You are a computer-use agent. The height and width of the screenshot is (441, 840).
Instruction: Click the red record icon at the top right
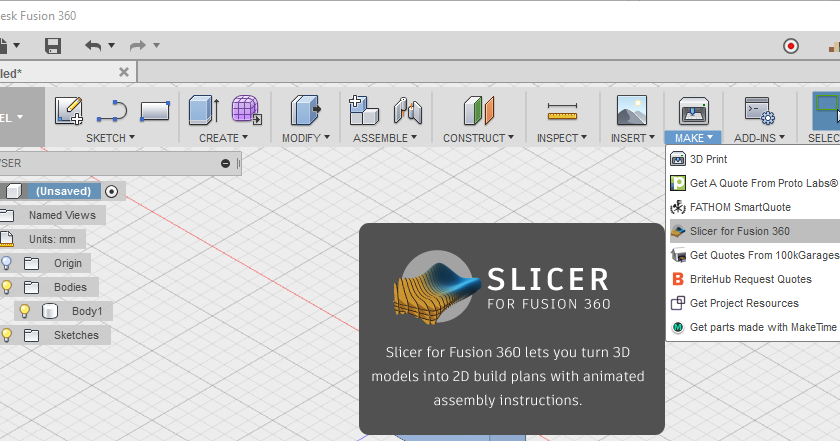coord(791,46)
